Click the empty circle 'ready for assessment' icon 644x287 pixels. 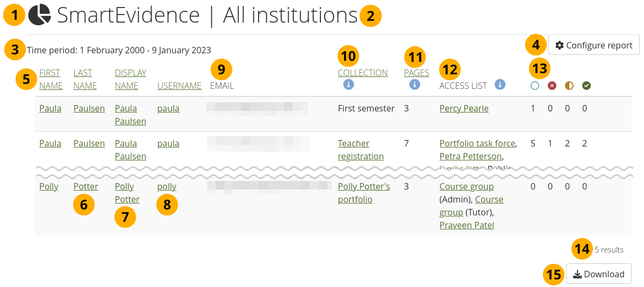[534, 86]
